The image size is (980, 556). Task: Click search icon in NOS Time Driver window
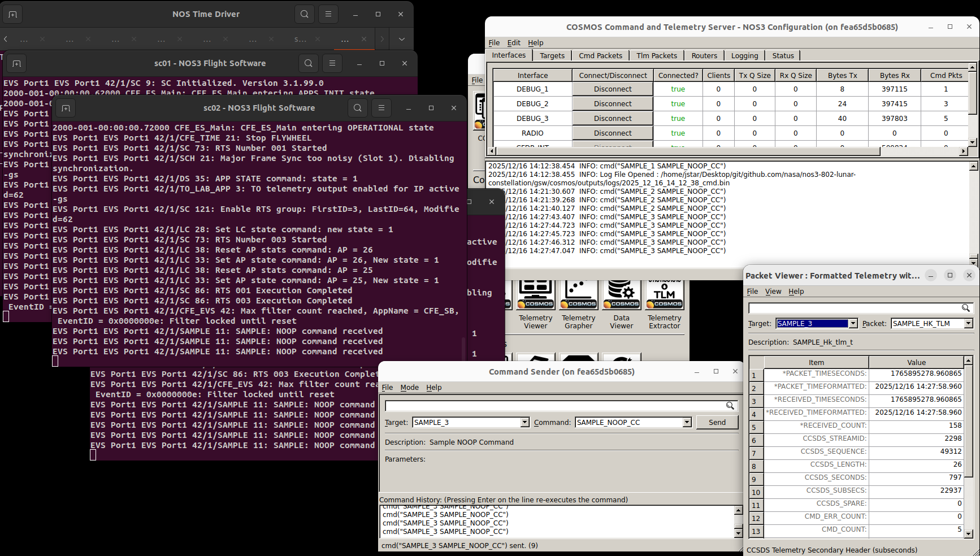pyautogui.click(x=305, y=14)
